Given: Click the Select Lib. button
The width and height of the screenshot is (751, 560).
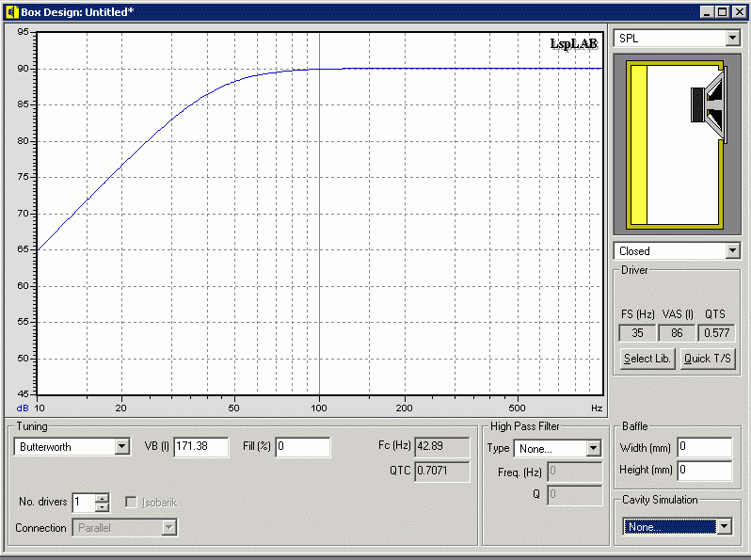Looking at the screenshot, I should point(647,359).
